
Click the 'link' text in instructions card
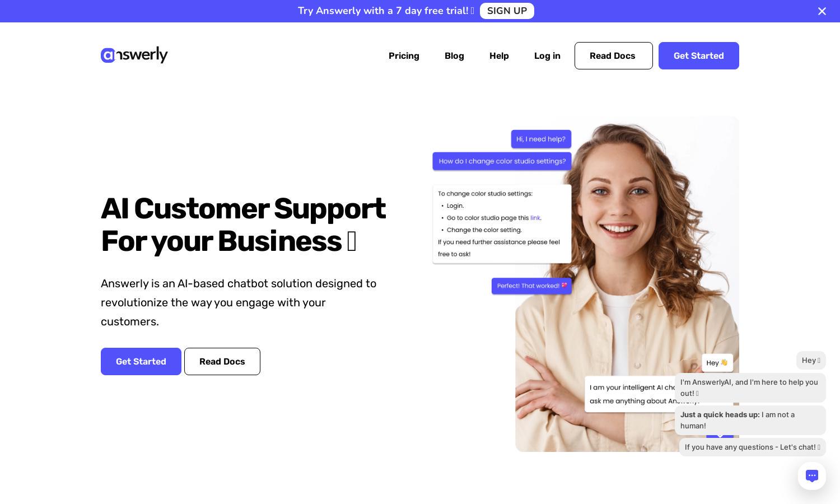click(x=535, y=218)
